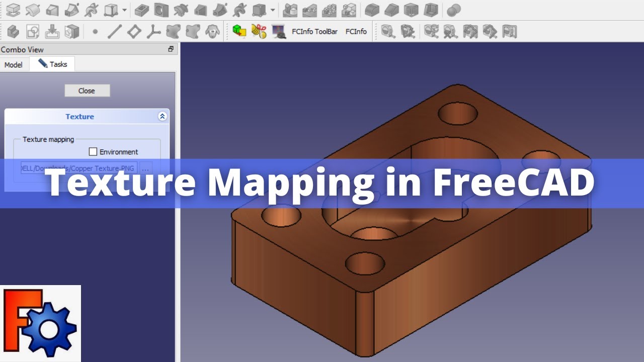The width and height of the screenshot is (644, 362).
Task: Select the Fillet tool
Action: coord(372,10)
